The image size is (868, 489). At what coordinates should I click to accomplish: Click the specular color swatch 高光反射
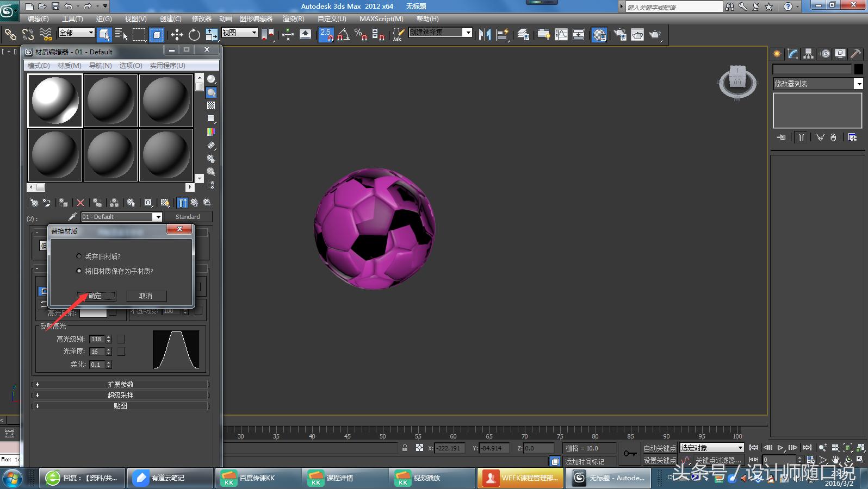[x=93, y=312]
